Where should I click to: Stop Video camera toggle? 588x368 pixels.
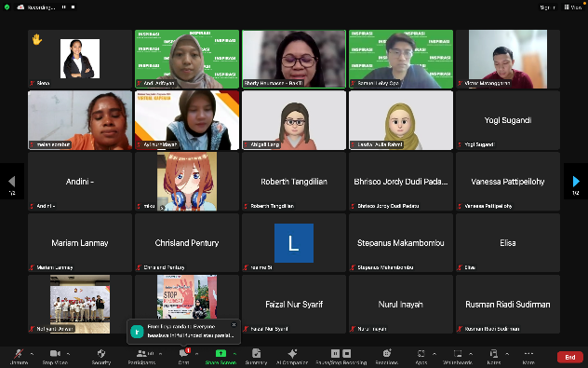pos(55,357)
